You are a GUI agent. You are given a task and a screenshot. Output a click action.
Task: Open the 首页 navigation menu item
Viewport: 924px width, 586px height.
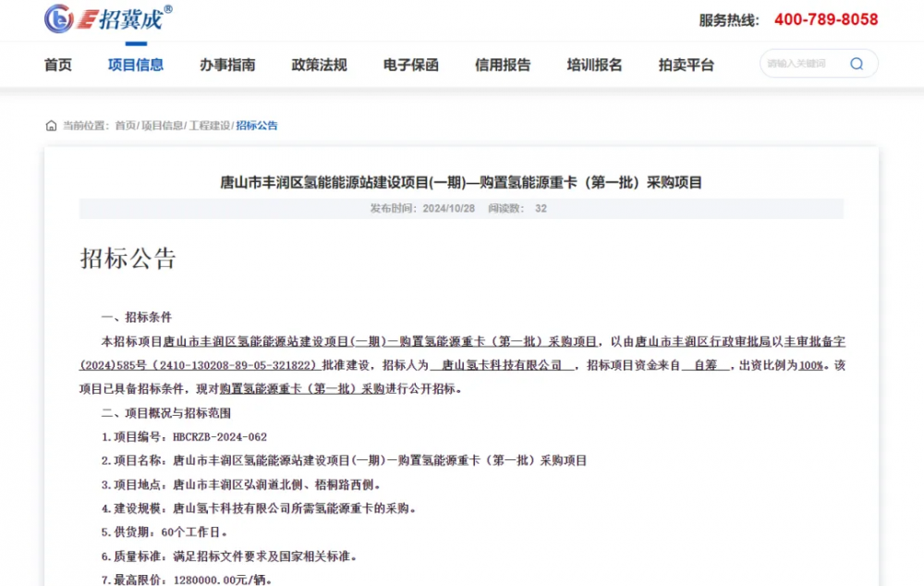57,65
